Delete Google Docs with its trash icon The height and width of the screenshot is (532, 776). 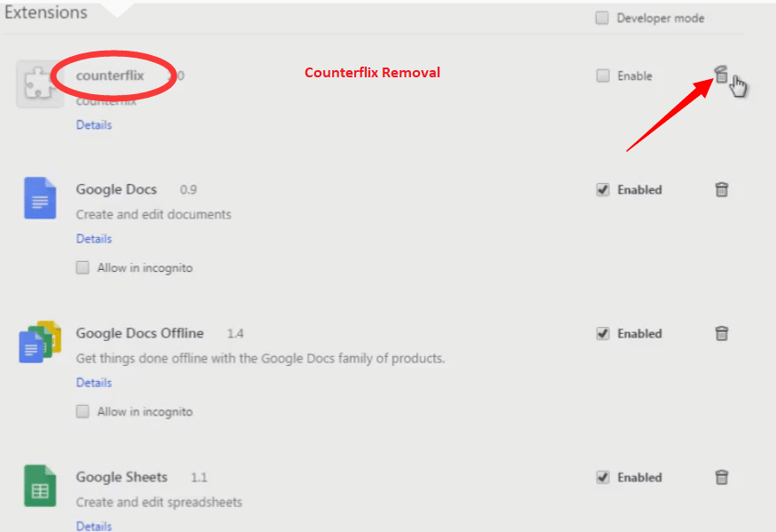coord(722,189)
